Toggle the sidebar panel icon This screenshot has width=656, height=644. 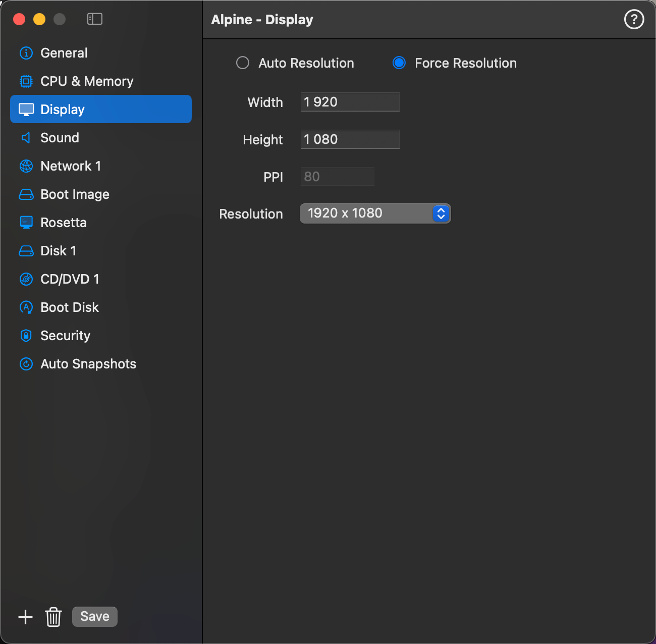click(x=95, y=19)
